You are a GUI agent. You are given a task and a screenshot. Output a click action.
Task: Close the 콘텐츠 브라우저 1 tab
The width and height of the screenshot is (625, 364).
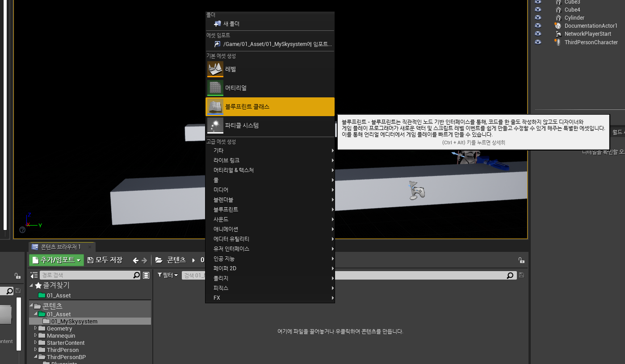[x=90, y=247]
